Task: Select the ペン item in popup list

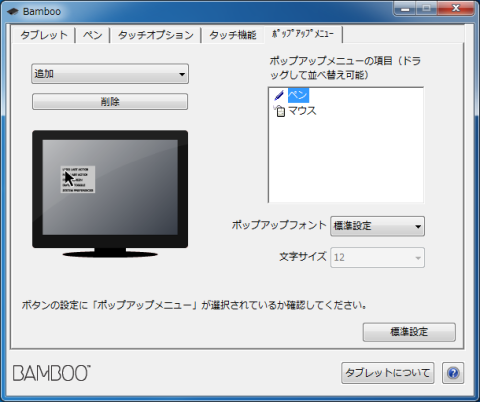Action: 298,95
